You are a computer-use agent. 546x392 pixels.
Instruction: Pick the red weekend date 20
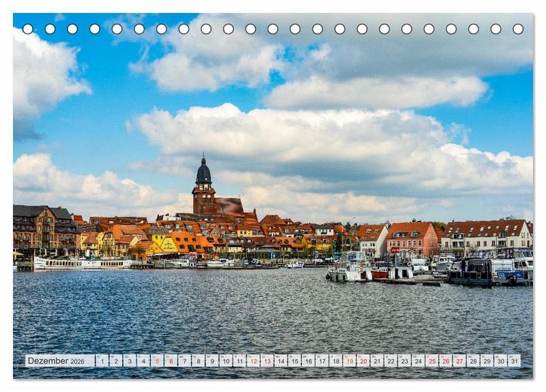(x=364, y=361)
